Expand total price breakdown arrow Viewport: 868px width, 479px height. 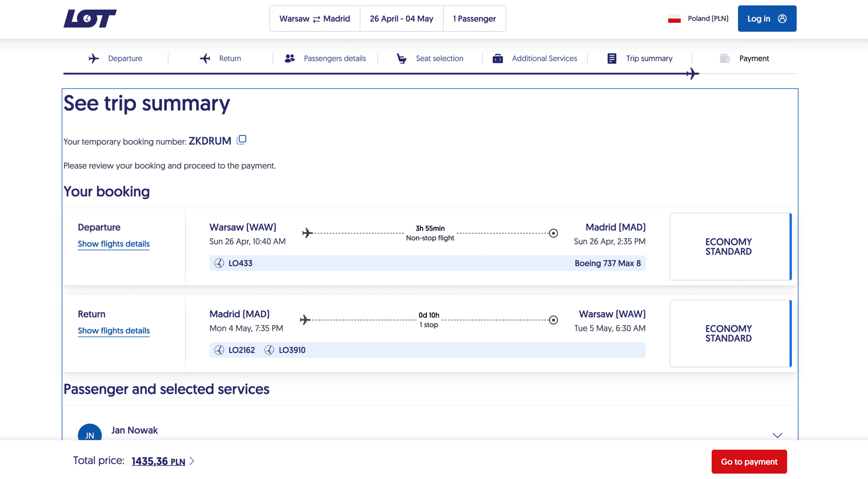coord(192,461)
